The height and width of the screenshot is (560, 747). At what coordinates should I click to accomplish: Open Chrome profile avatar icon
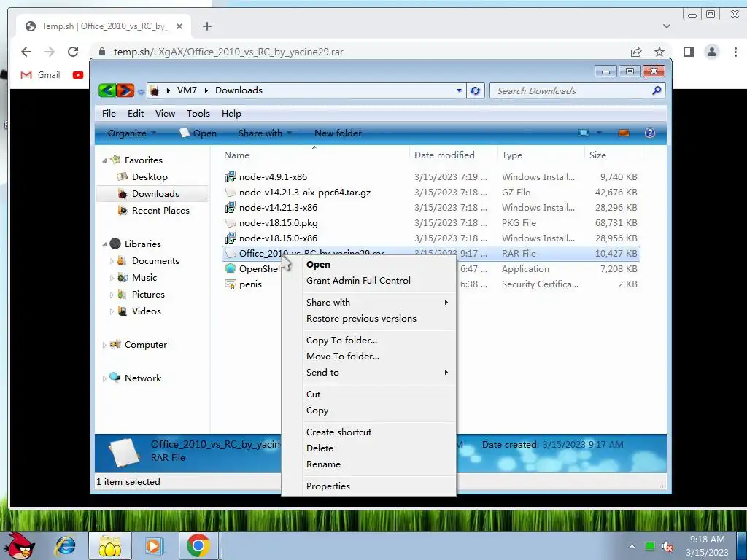[x=712, y=52]
